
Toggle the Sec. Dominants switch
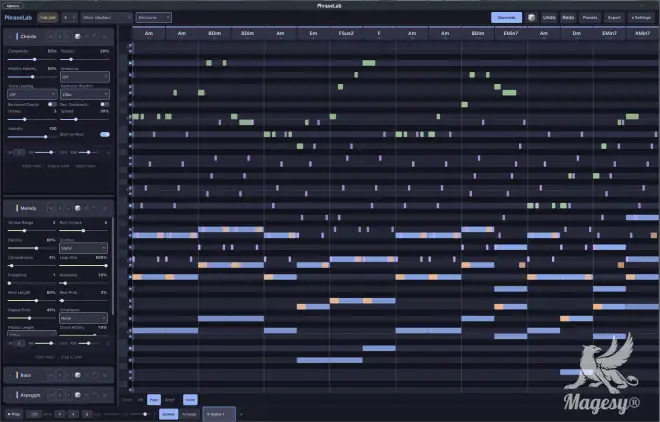(104, 104)
